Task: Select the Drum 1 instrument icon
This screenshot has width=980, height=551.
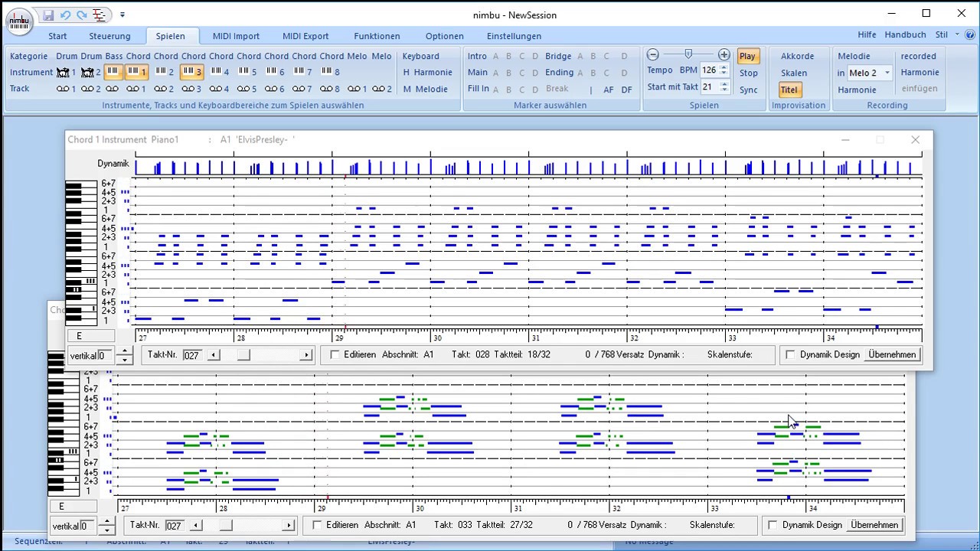Action: click(63, 72)
